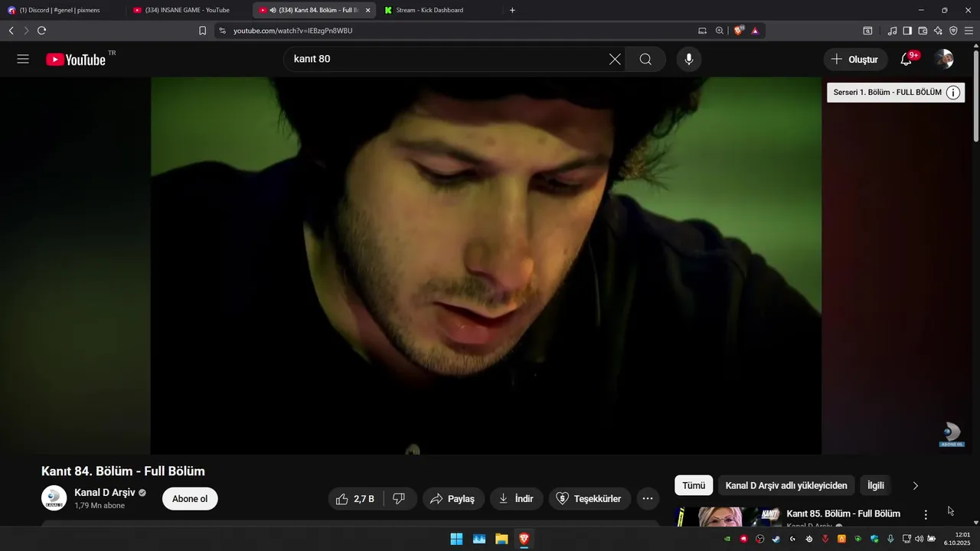Show more filter chips with arrow
The height and width of the screenshot is (551, 980).
[915, 485]
